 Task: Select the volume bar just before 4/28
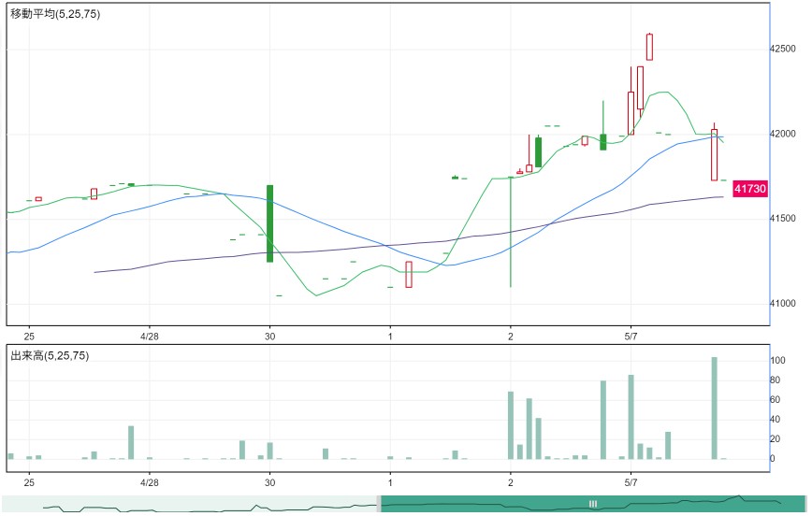131,442
